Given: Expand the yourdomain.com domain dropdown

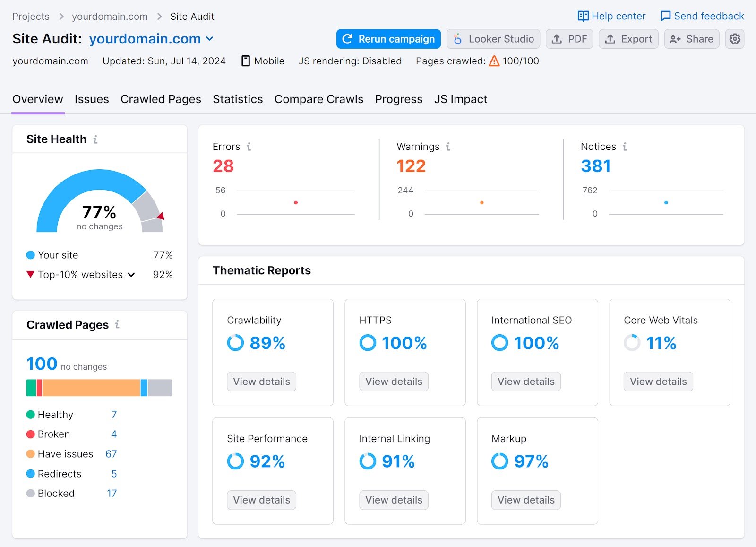Looking at the screenshot, I should [x=210, y=39].
